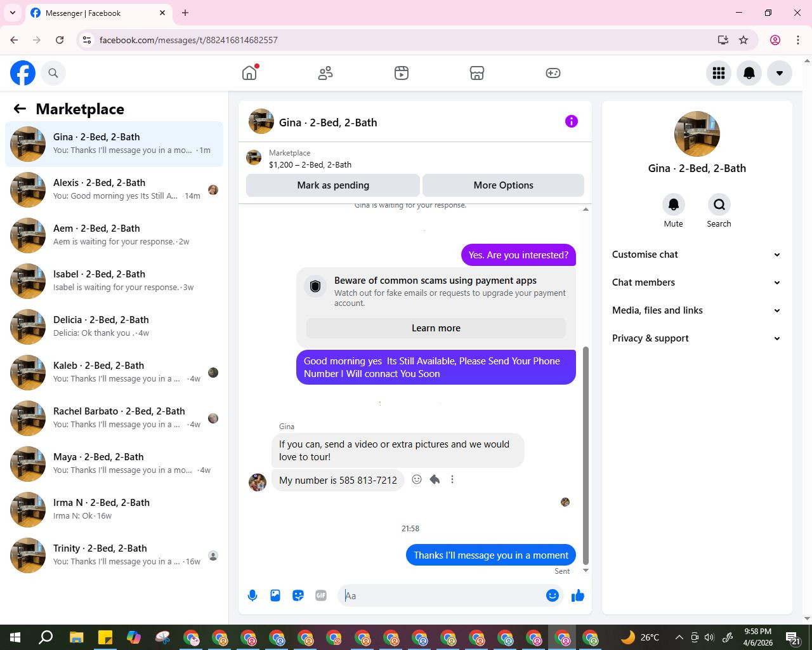Image resolution: width=812 pixels, height=650 pixels.
Task: Open conversation information purple icon
Action: [x=572, y=121]
